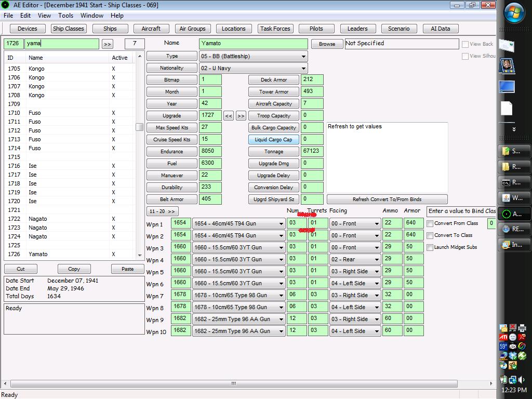The height and width of the screenshot is (399, 532).
Task: Open the Edit menu
Action: pos(25,16)
